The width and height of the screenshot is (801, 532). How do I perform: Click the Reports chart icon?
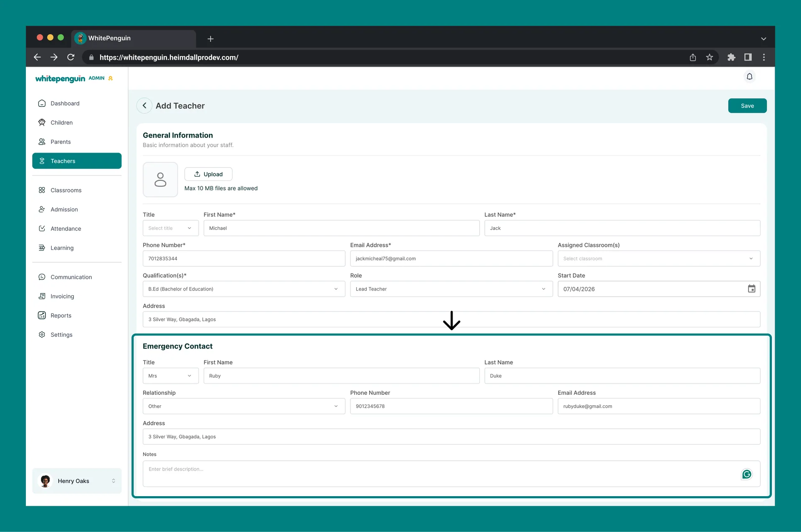42,315
